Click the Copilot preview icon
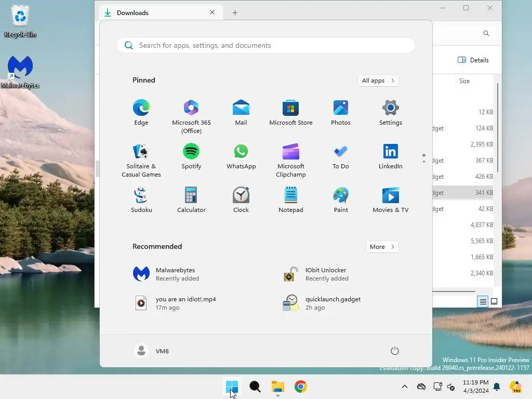The height and width of the screenshot is (399, 532). (515, 387)
